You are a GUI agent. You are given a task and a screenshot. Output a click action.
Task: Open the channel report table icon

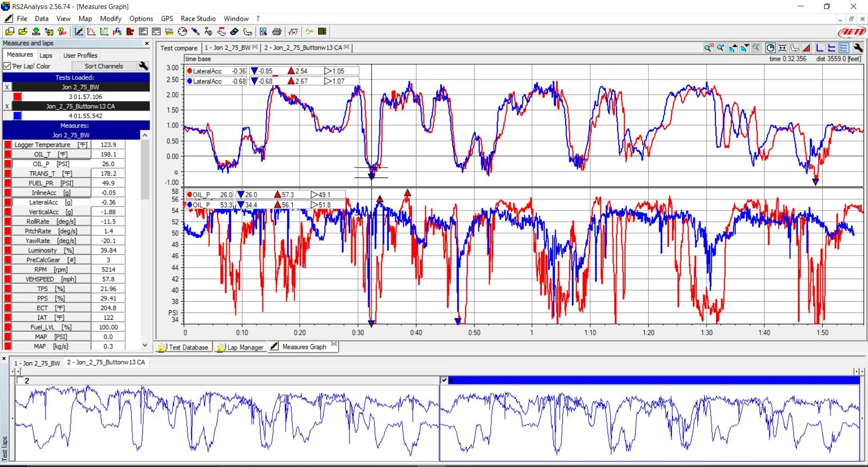(143, 31)
